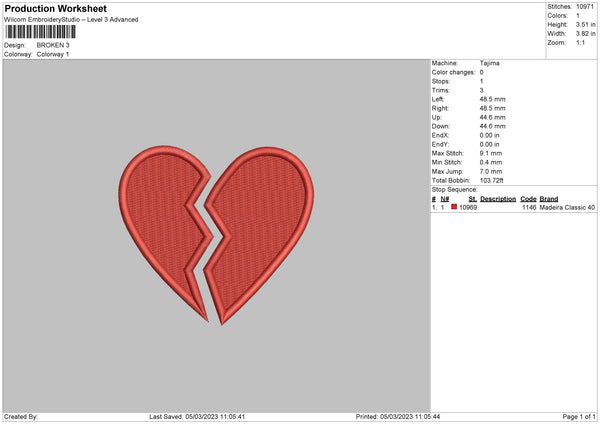Click the 'Left:' value '48.5 mm'
This screenshot has height=424, width=600.
tap(492, 99)
